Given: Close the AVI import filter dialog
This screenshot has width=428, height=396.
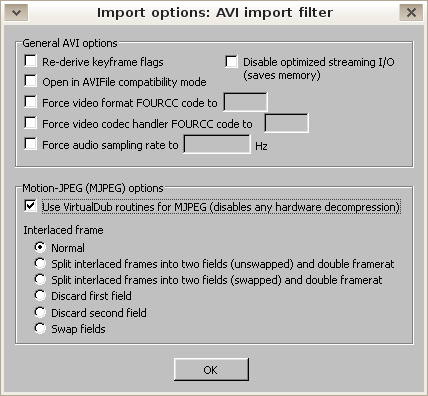Looking at the screenshot, I should (x=411, y=13).
